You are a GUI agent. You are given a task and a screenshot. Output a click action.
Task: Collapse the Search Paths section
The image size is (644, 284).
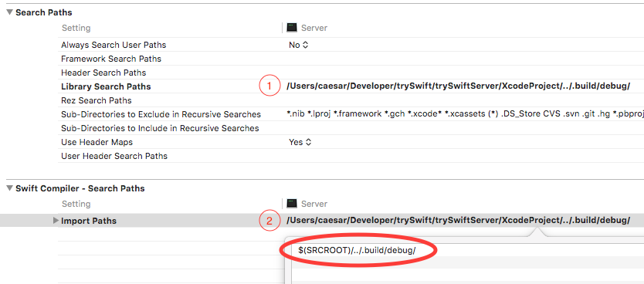click(x=9, y=12)
